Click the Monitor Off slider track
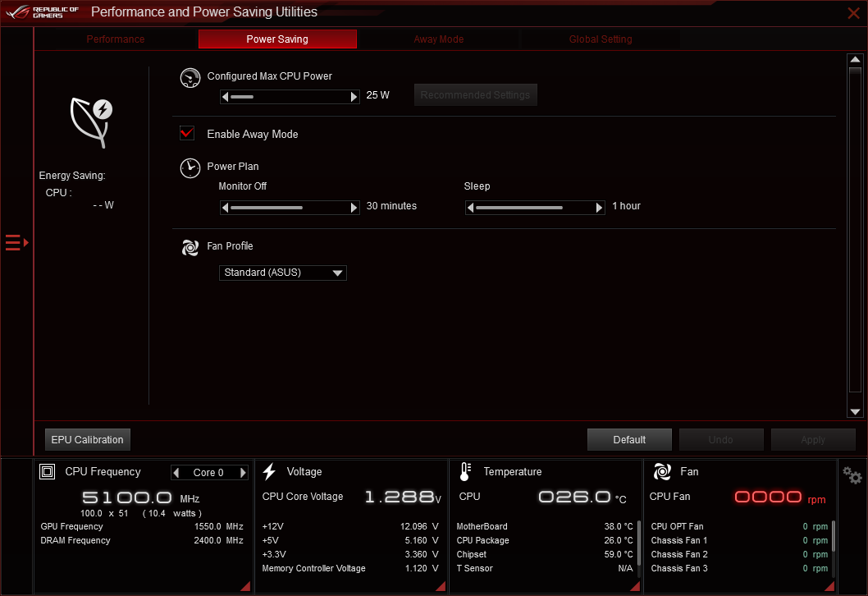 [x=290, y=208]
